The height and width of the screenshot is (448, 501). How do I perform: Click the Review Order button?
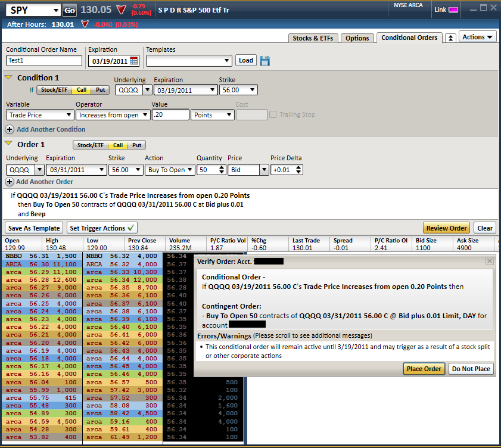point(446,228)
